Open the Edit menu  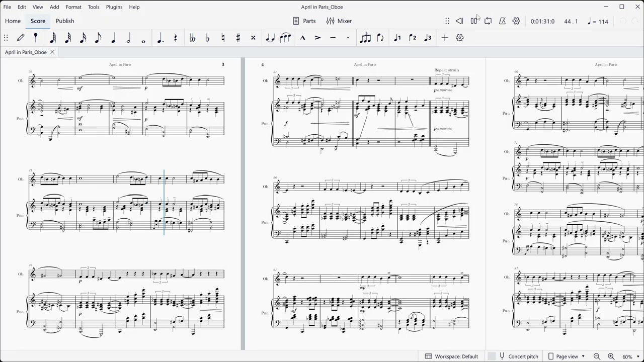pos(22,7)
